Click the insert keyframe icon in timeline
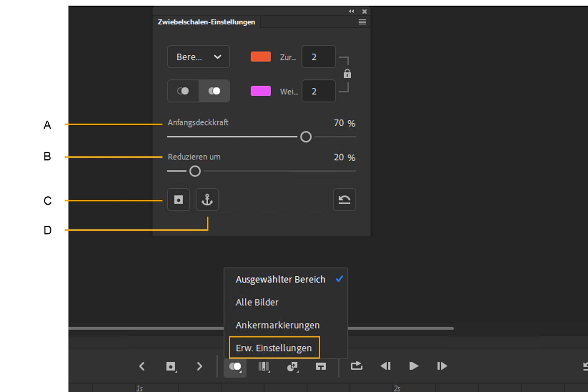The height and width of the screenshot is (392, 588). 171,366
